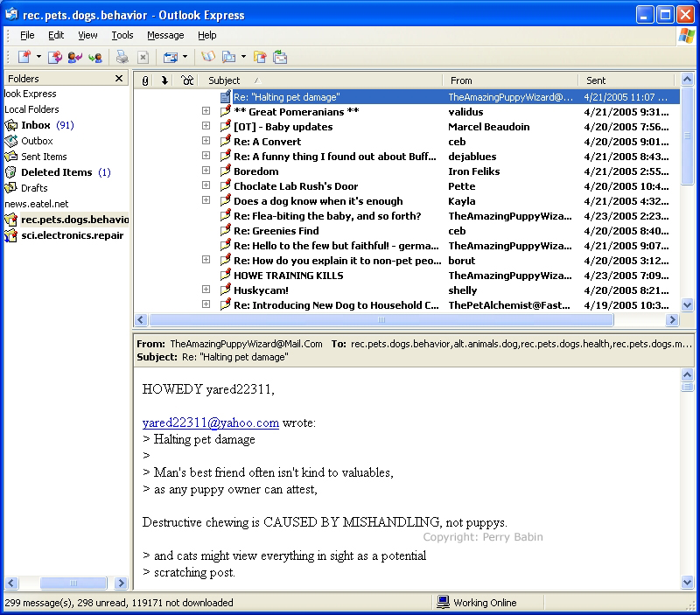Open the Tools menu
Image resolution: width=700 pixels, height=615 pixels.
(x=122, y=35)
